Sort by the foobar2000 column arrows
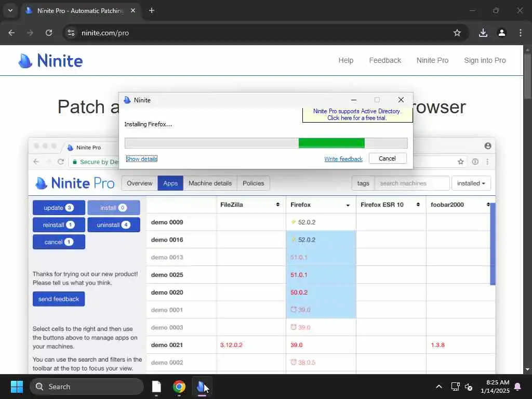 coord(488,205)
